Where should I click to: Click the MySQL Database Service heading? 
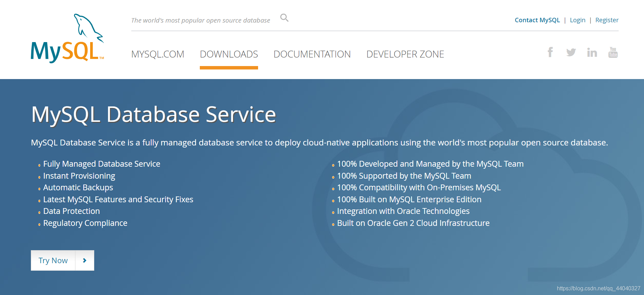coord(154,114)
